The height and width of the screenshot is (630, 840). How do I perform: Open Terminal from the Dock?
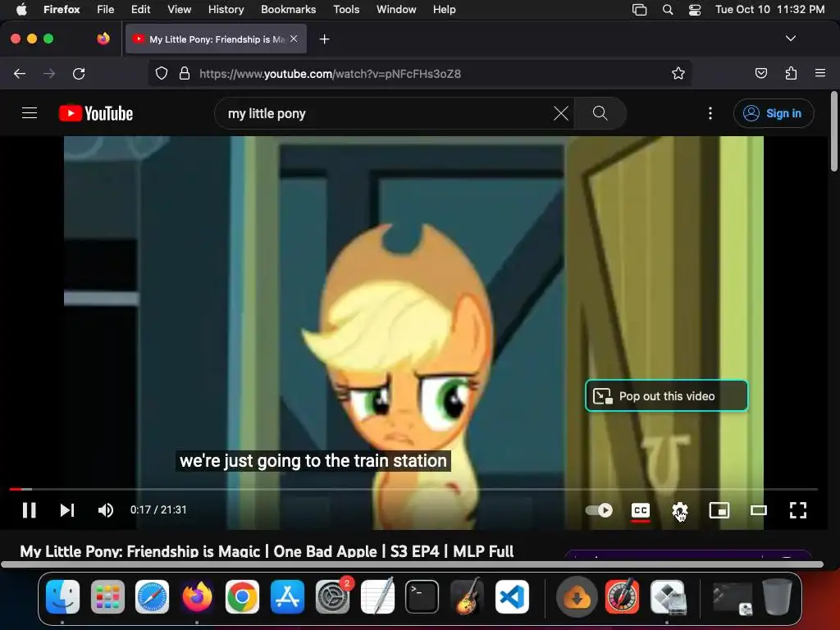(422, 596)
